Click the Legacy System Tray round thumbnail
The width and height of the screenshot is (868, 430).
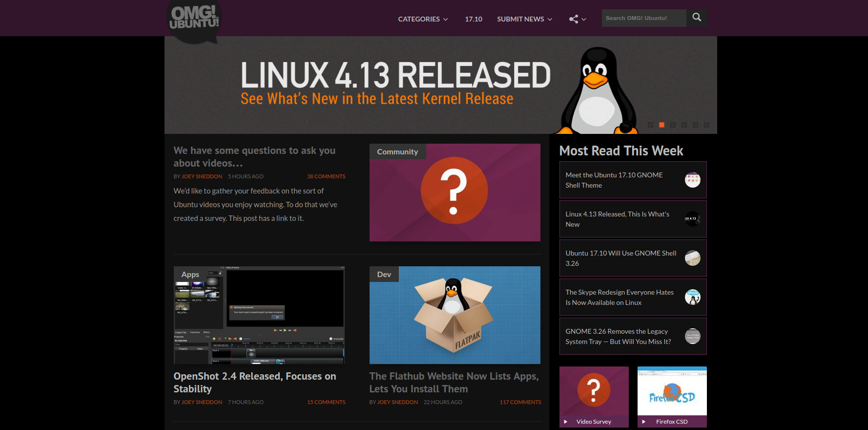coord(692,336)
